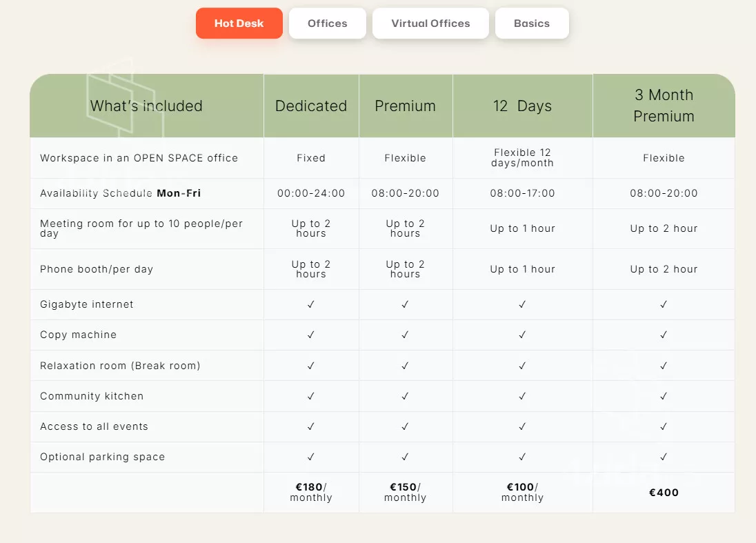The width and height of the screenshot is (756, 543).
Task: Click the 12 Days Optional parking checkmark
Action: pos(522,457)
